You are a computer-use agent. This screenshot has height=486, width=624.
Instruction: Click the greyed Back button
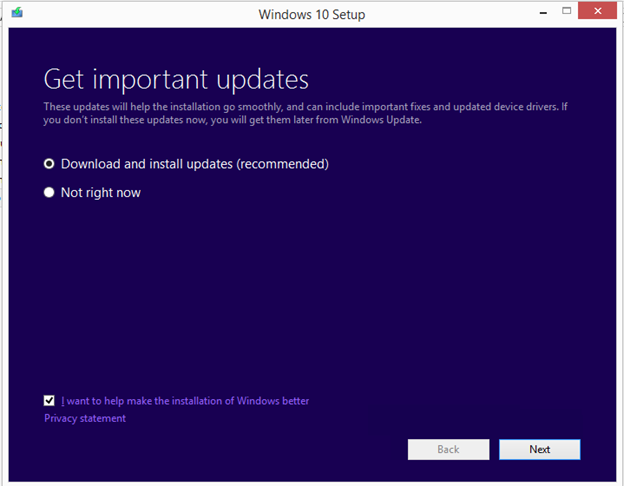448,449
